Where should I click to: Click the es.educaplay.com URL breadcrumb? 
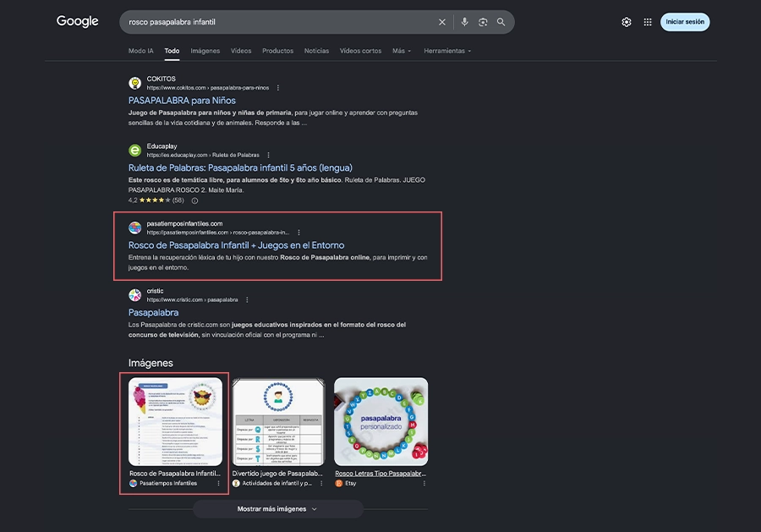point(203,156)
